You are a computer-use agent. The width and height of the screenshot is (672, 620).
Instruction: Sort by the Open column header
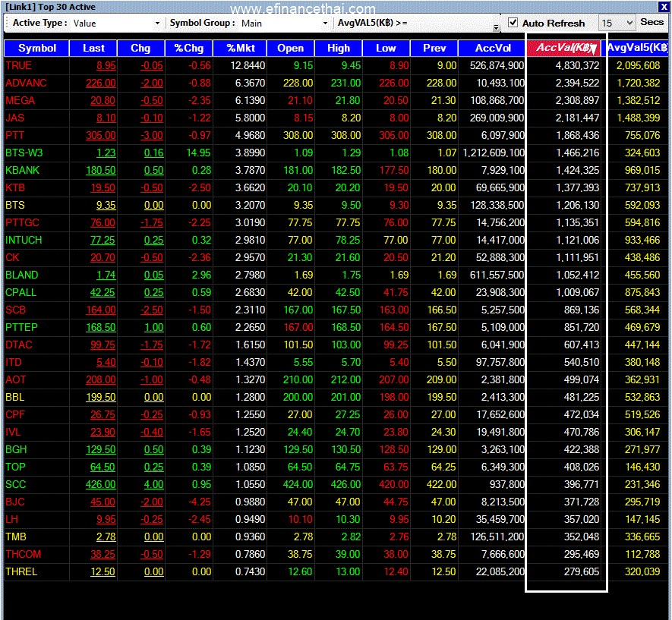[x=291, y=48]
